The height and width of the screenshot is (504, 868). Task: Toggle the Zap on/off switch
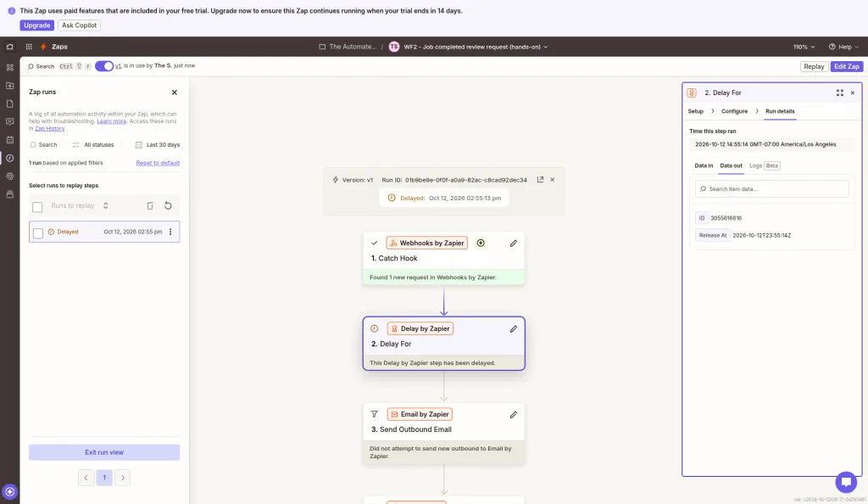(104, 66)
